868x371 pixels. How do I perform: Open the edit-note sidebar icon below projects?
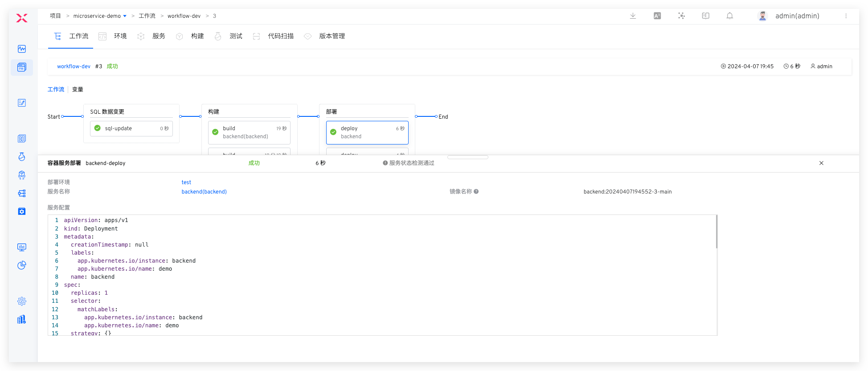click(x=22, y=103)
